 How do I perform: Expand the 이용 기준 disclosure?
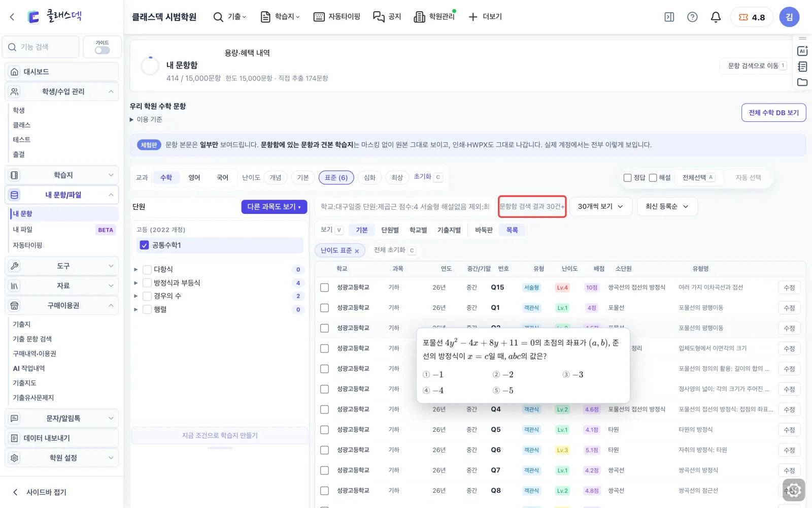coord(146,119)
